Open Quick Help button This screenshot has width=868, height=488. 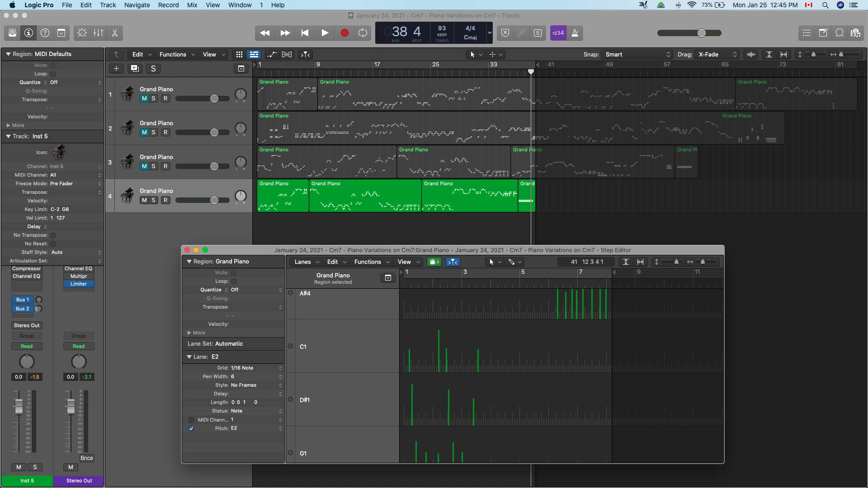45,33
